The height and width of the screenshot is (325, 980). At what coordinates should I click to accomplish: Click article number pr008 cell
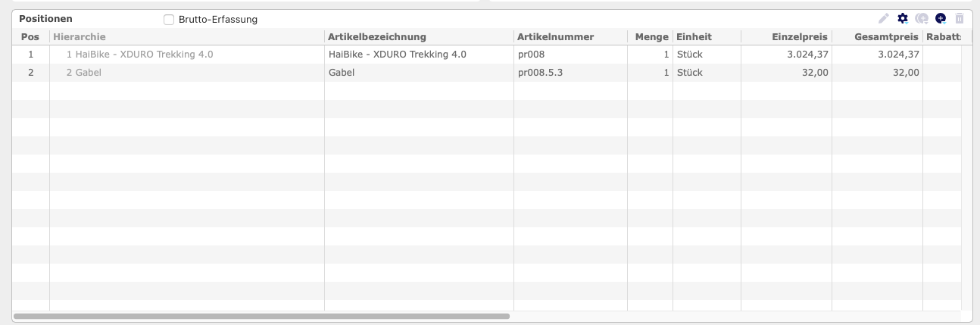pyautogui.click(x=570, y=55)
